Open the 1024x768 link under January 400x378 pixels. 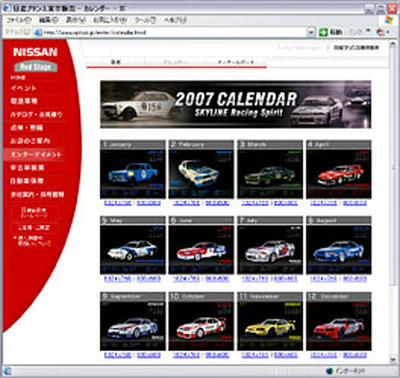coord(118,203)
